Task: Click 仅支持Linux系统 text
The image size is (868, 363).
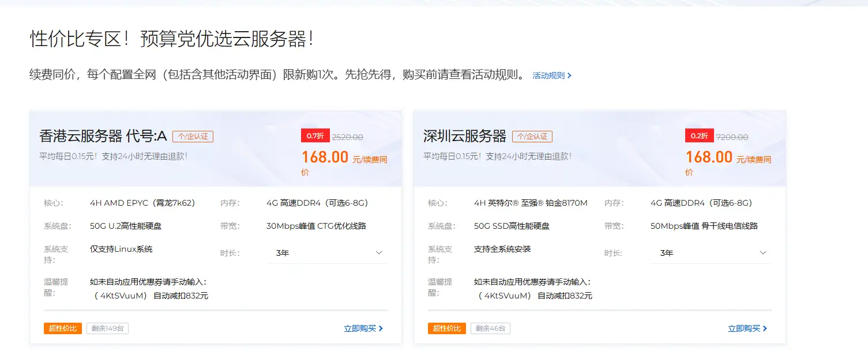Action: (121, 249)
